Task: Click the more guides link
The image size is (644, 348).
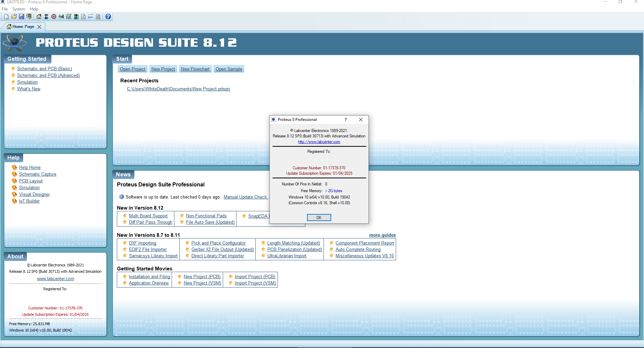Action: pos(382,235)
